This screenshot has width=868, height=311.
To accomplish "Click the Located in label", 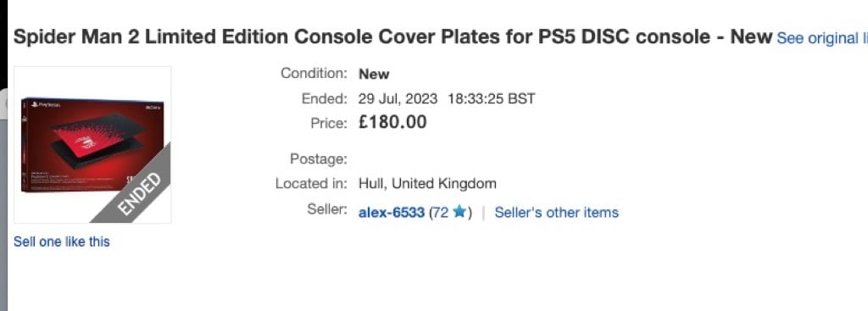I will tap(311, 183).
